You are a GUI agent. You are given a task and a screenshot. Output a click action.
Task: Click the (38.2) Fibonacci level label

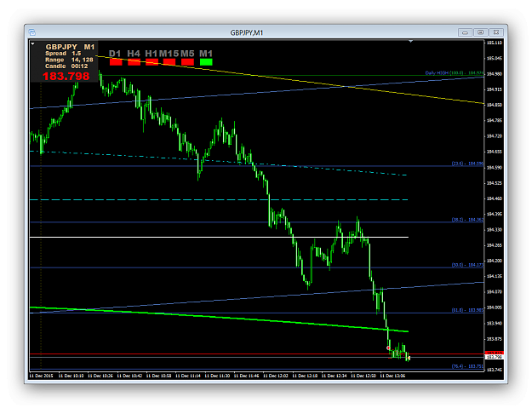tap(467, 220)
